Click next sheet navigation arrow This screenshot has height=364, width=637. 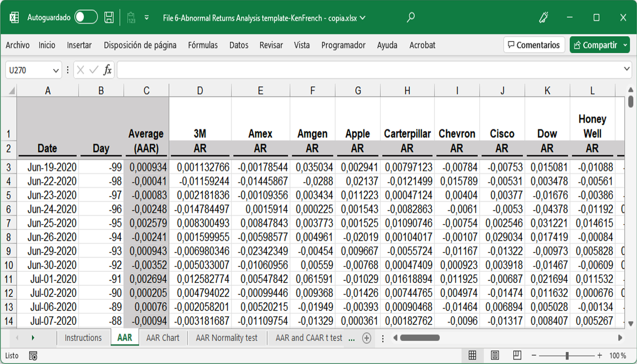click(33, 338)
